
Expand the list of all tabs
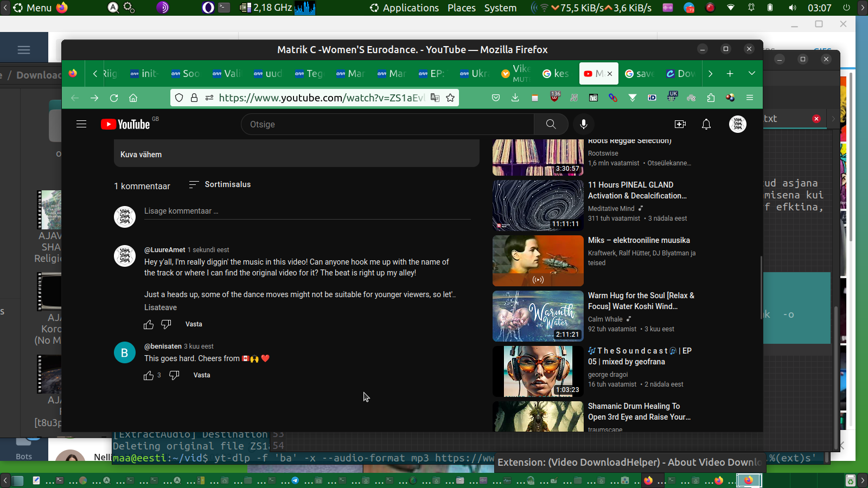[x=751, y=73]
